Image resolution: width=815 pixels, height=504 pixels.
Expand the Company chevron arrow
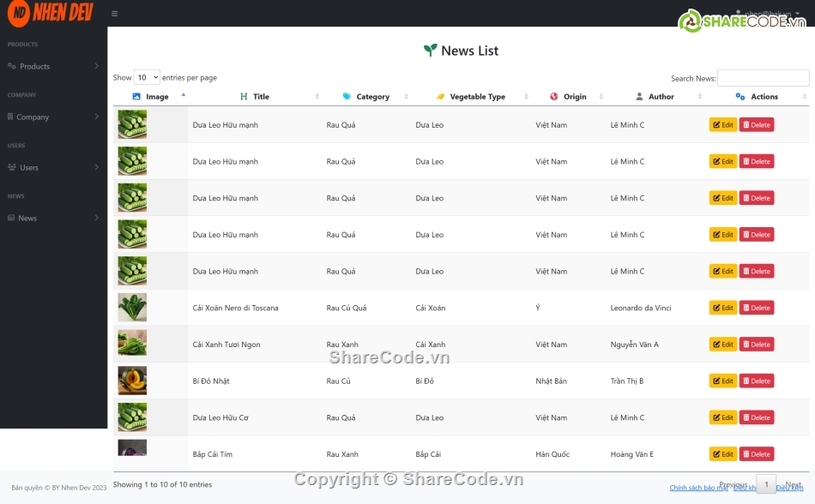click(97, 117)
